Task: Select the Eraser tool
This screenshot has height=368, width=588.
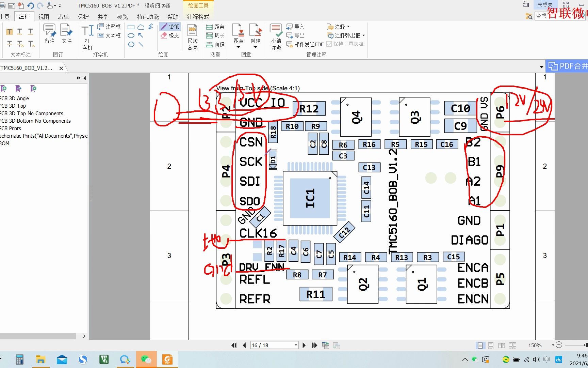Action: click(x=170, y=35)
